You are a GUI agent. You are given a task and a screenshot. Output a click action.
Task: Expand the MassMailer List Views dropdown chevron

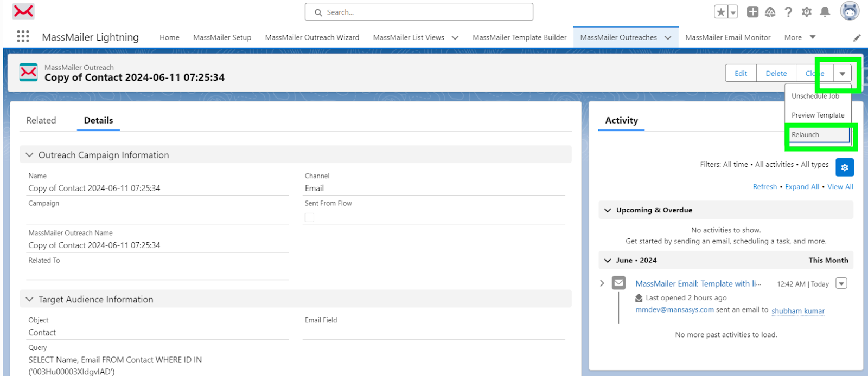click(x=455, y=37)
